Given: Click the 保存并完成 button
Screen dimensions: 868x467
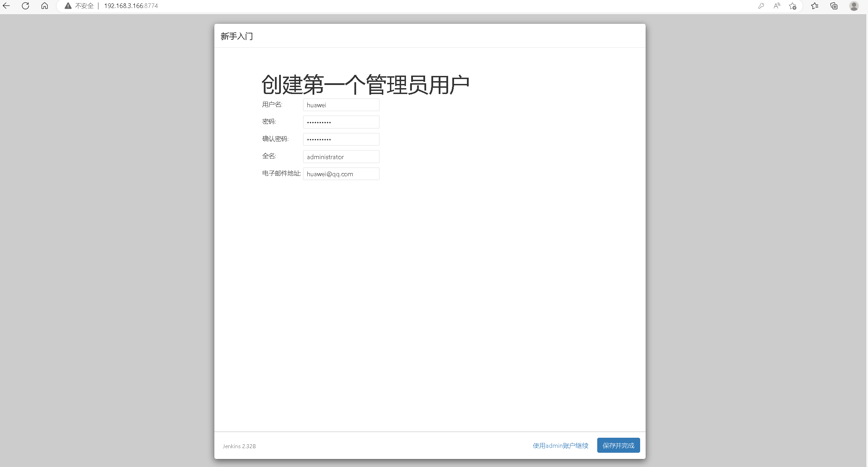Looking at the screenshot, I should [619, 445].
